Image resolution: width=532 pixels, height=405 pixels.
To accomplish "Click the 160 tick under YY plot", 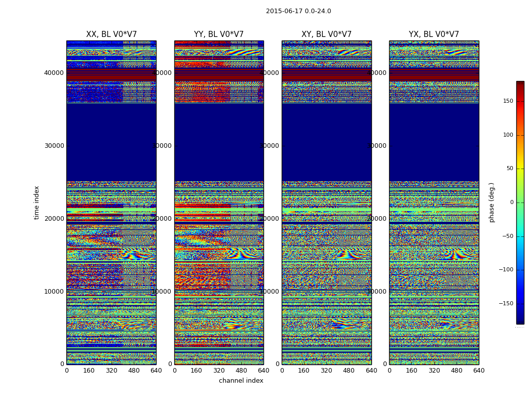I will [x=197, y=371].
